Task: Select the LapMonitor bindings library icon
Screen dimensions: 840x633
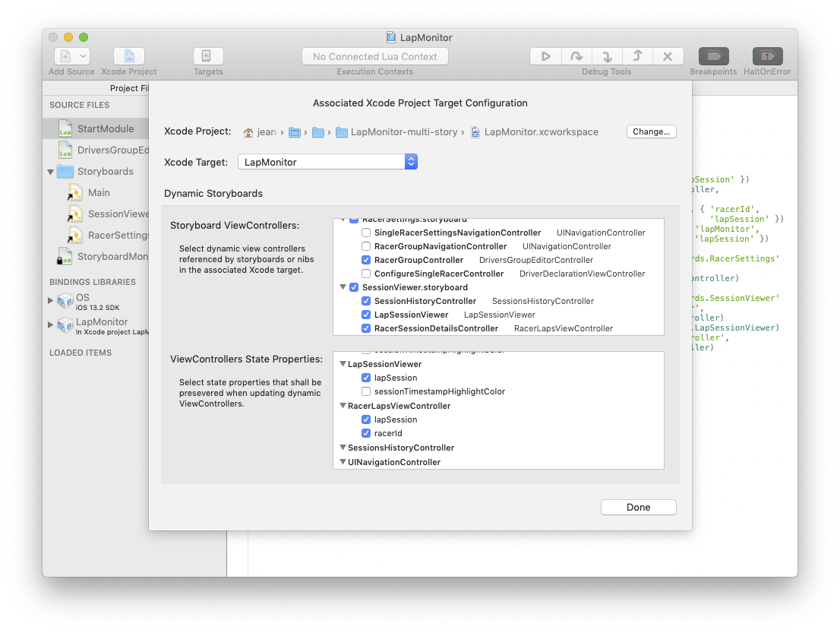Action: (x=65, y=325)
